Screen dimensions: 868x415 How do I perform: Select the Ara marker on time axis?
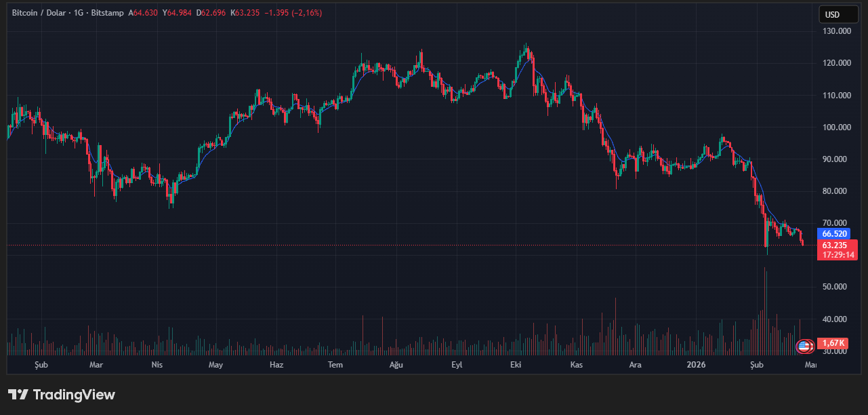pos(635,365)
